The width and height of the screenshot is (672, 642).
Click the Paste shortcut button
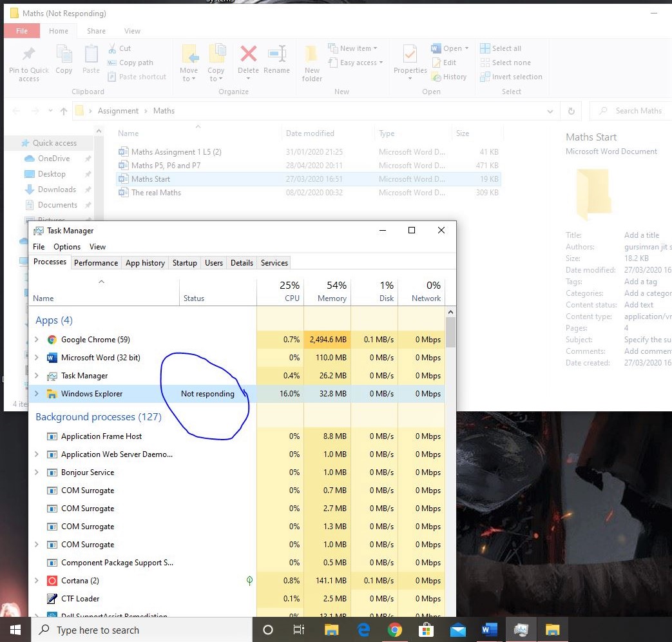coord(137,77)
